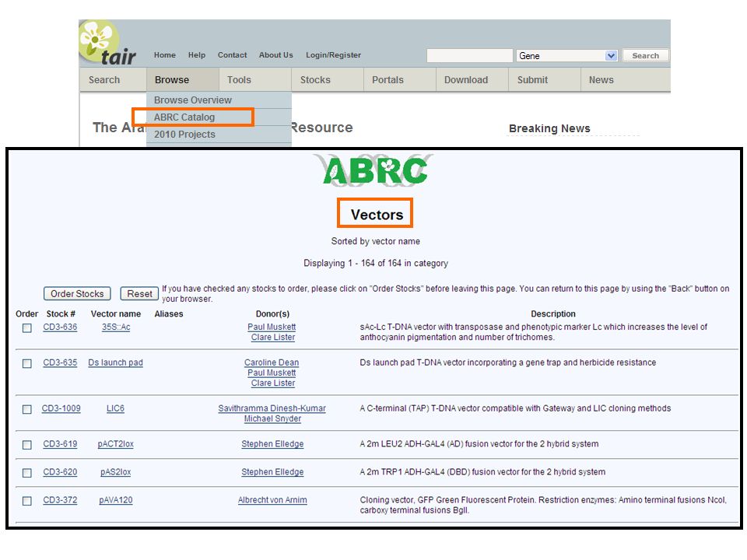Open the Stocks navigation menu

pyautogui.click(x=328, y=79)
